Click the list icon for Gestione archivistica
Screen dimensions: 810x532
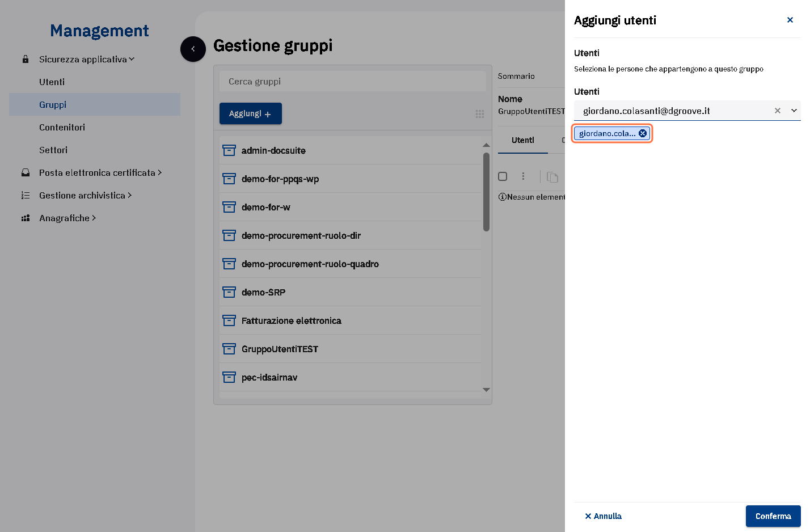26,195
